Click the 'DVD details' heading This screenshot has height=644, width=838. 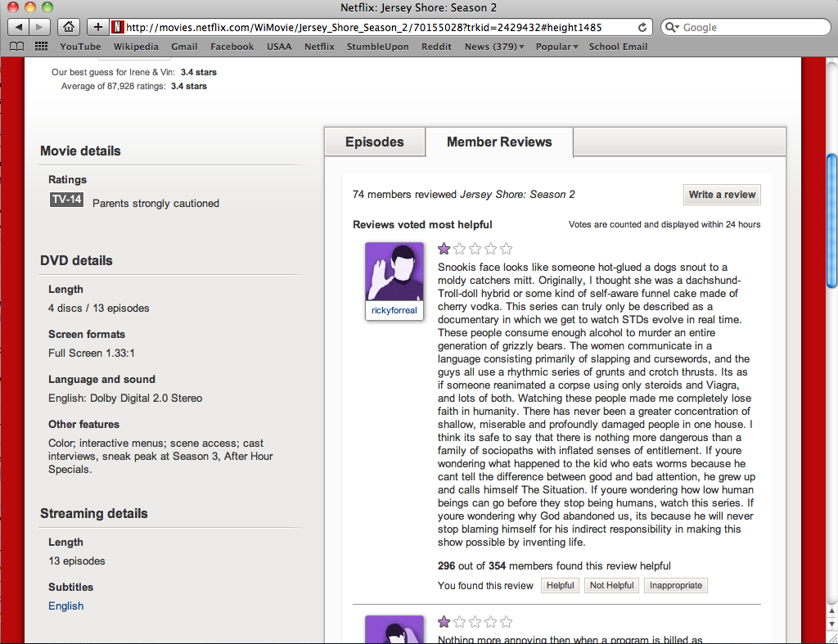coord(76,260)
